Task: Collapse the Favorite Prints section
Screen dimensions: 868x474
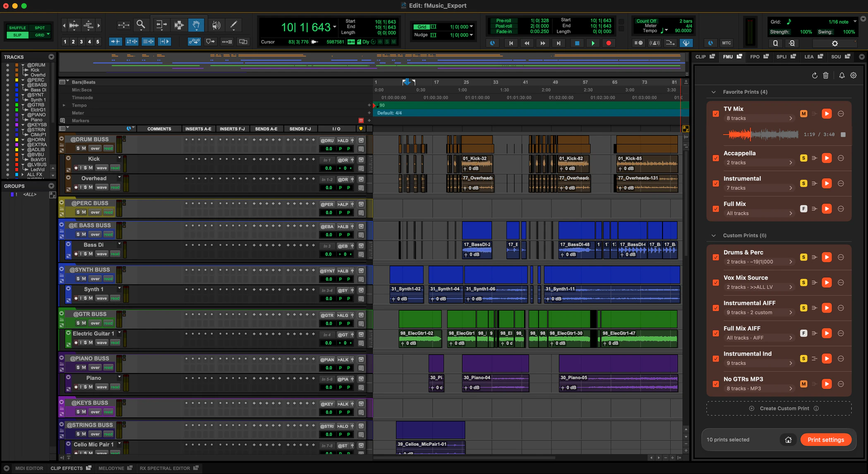Action: coord(713,92)
